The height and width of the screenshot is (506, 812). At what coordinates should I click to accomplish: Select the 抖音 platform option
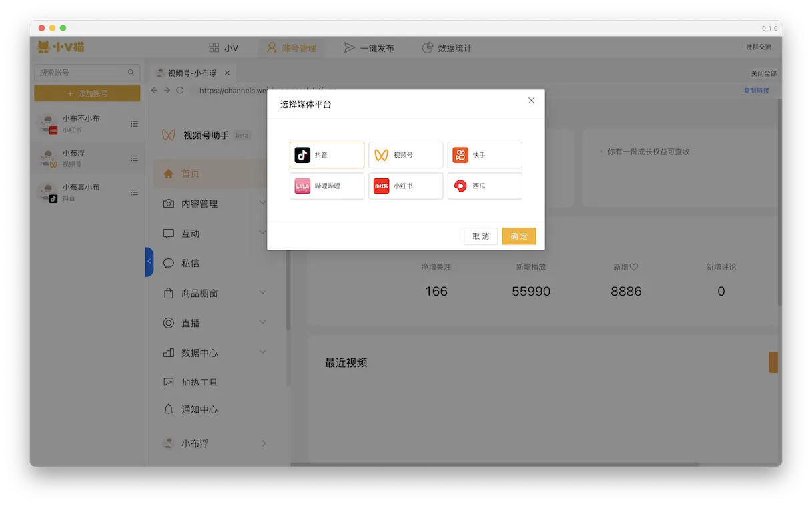click(327, 155)
